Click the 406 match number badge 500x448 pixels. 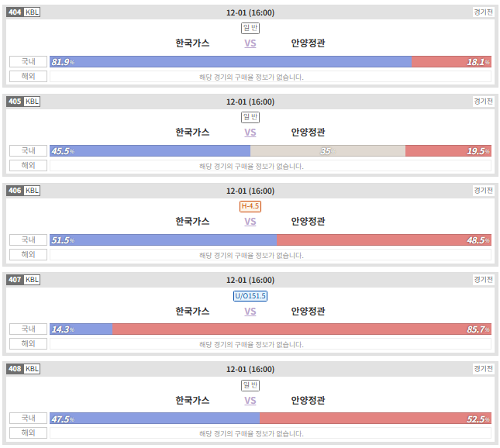point(15,191)
